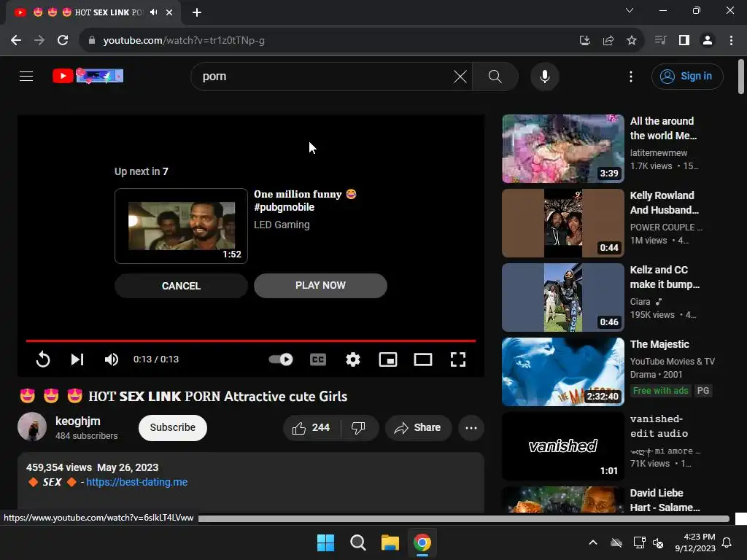Open tab search chevron
The width and height of the screenshot is (747, 560).
tap(629, 10)
